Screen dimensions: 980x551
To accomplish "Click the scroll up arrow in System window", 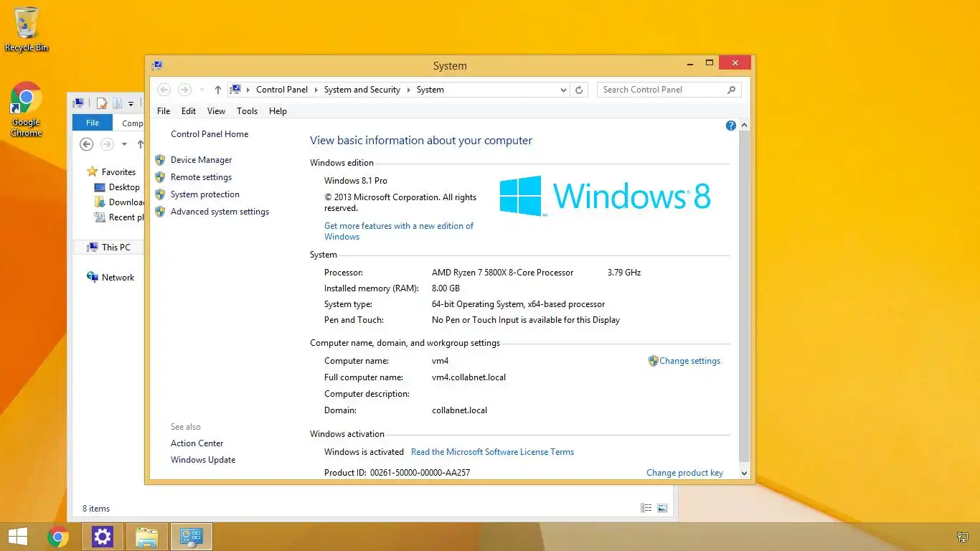I will [744, 126].
